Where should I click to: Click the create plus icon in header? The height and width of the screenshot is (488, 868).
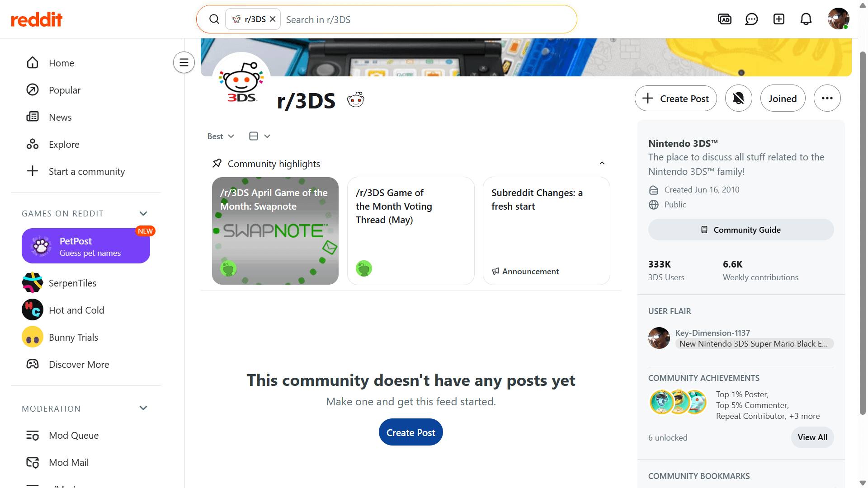[x=779, y=19]
